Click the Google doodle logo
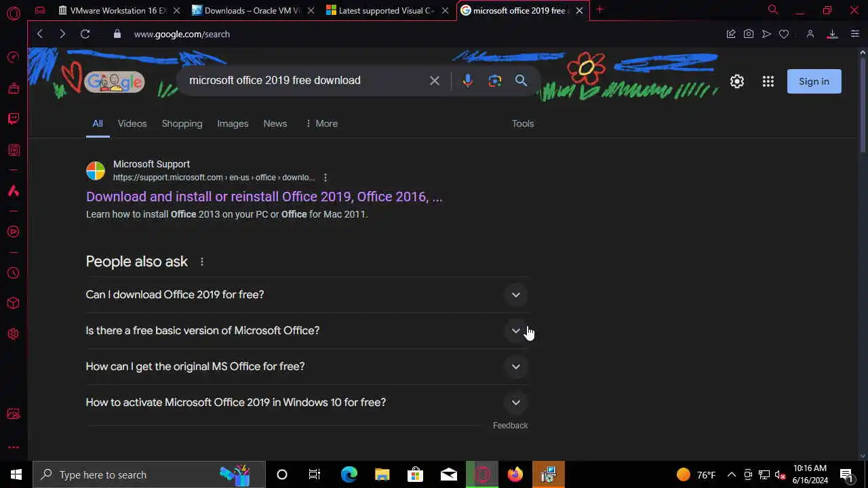Screen dimensions: 868x488 pyautogui.click(x=114, y=82)
